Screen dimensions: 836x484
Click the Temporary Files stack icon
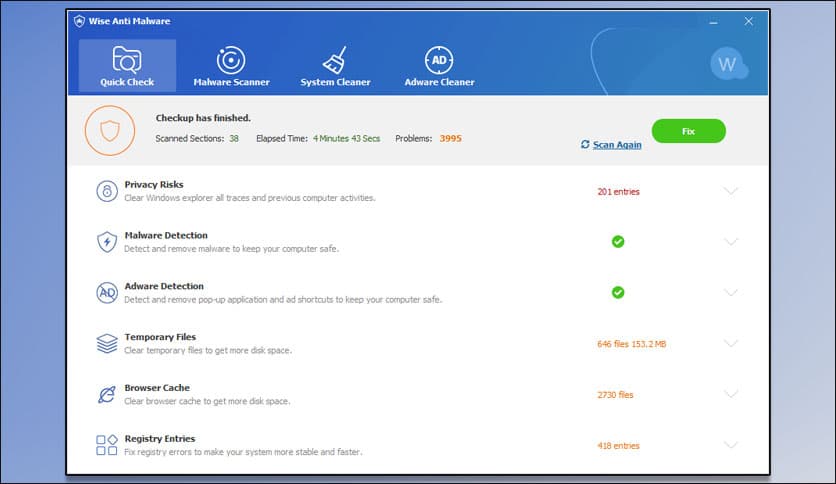click(107, 344)
